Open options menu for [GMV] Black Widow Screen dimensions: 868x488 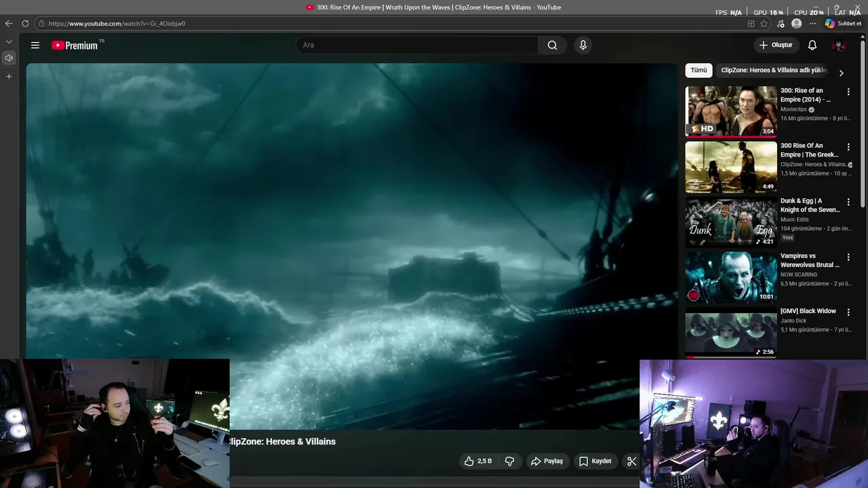tap(848, 312)
